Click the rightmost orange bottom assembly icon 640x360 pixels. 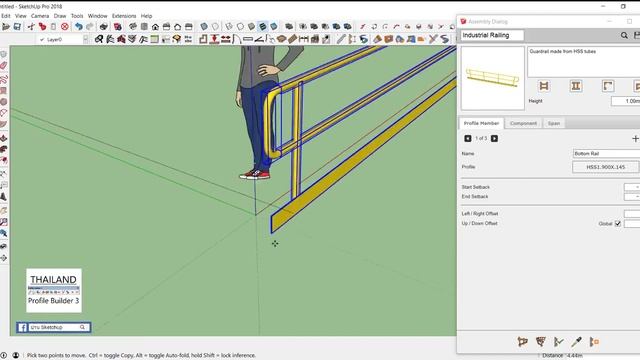[x=594, y=342]
